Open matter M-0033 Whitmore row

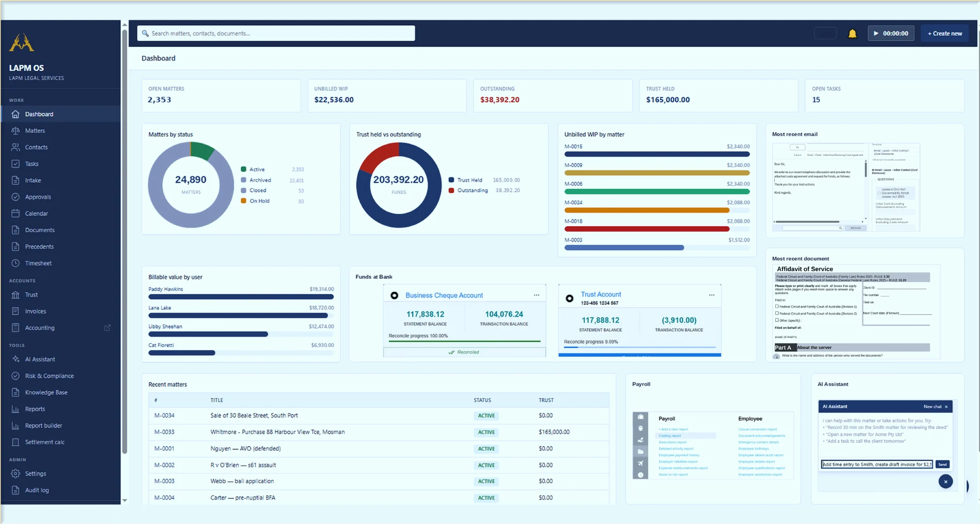click(379, 432)
